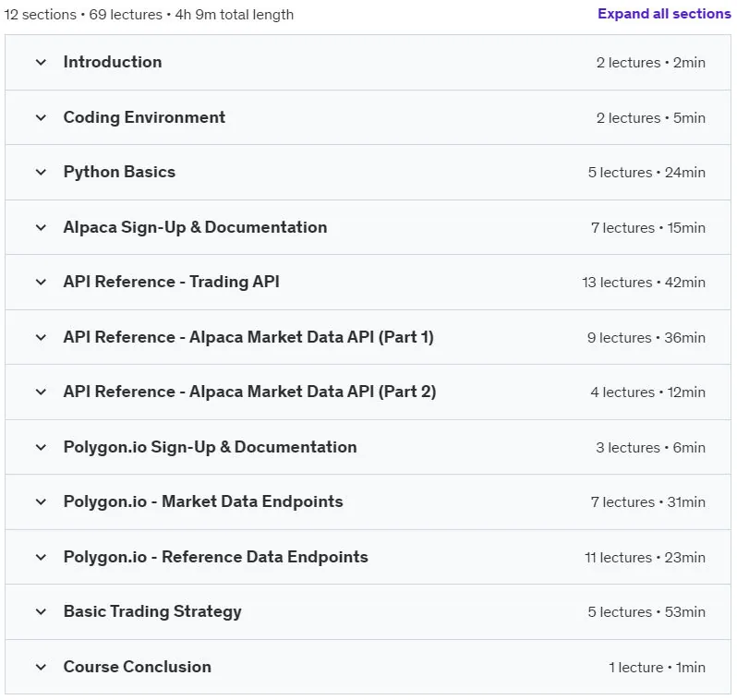Click the '9 lectures • 36min' text
Screen dimensions: 737x700
click(x=646, y=338)
